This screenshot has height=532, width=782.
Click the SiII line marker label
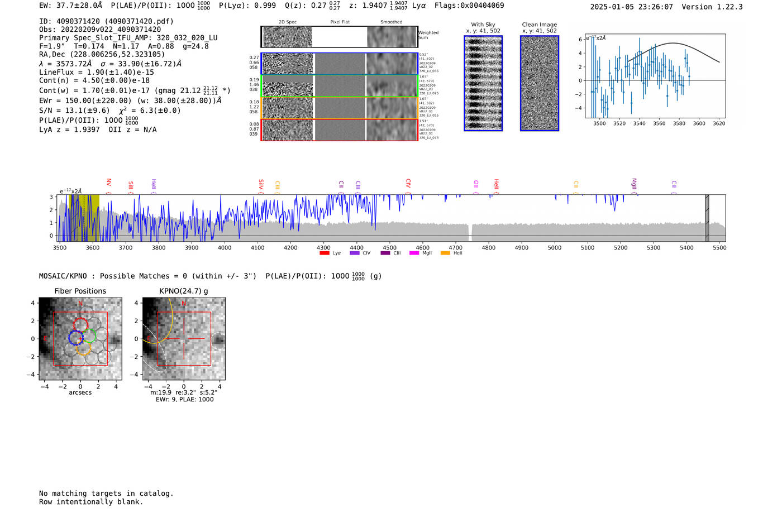131,185
